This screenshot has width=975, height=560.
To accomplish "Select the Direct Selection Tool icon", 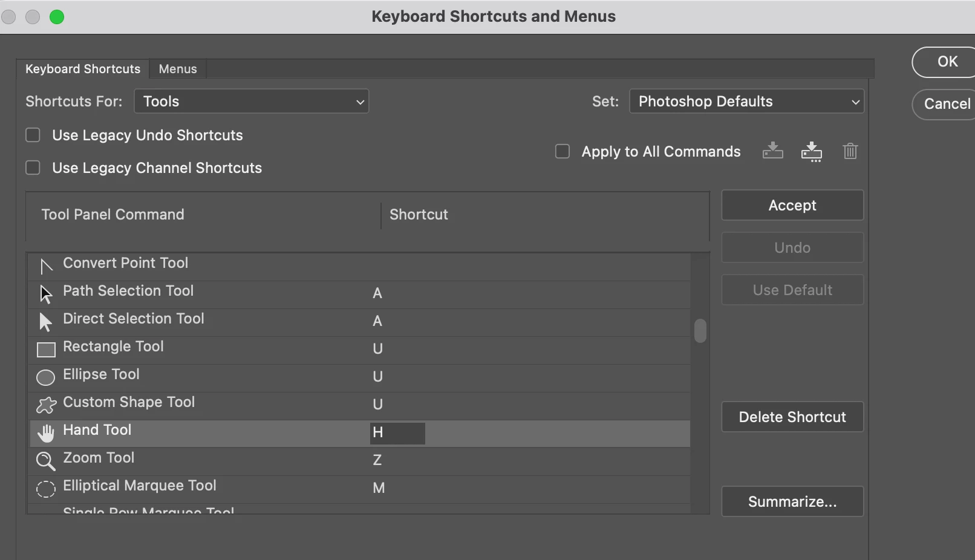I will pyautogui.click(x=45, y=321).
